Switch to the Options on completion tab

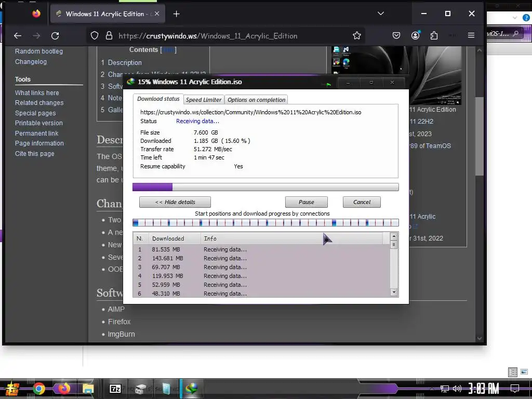coord(256,100)
